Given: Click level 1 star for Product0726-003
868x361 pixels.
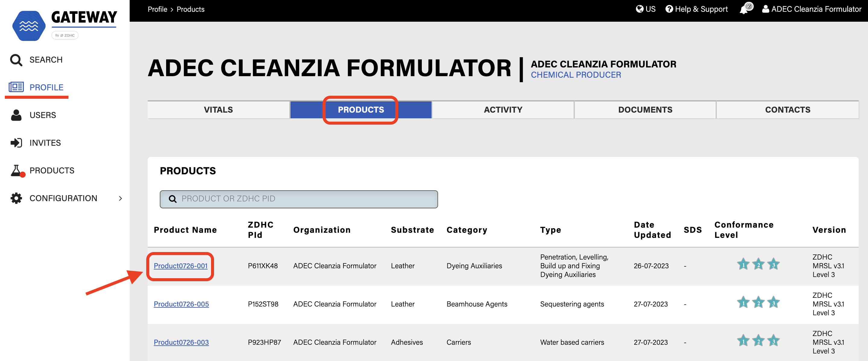Looking at the screenshot, I should click(743, 341).
